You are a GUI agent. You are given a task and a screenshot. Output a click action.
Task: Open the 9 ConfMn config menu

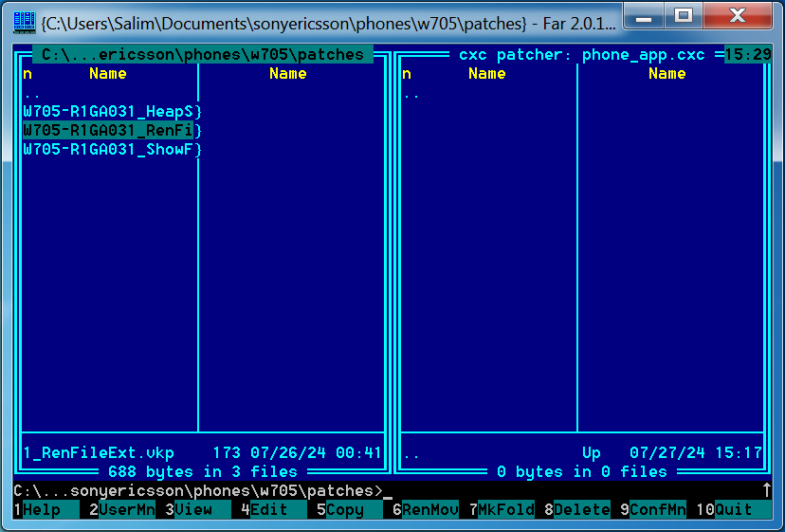653,509
